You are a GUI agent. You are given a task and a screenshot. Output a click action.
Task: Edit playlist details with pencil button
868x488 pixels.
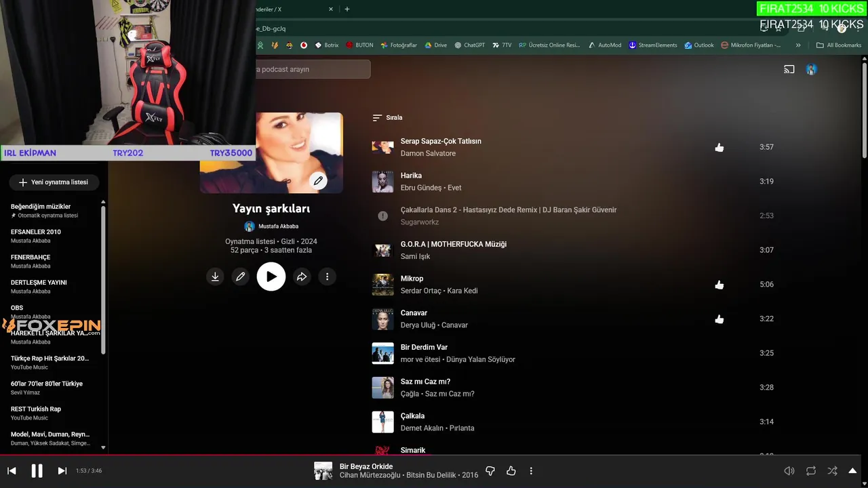coord(240,277)
